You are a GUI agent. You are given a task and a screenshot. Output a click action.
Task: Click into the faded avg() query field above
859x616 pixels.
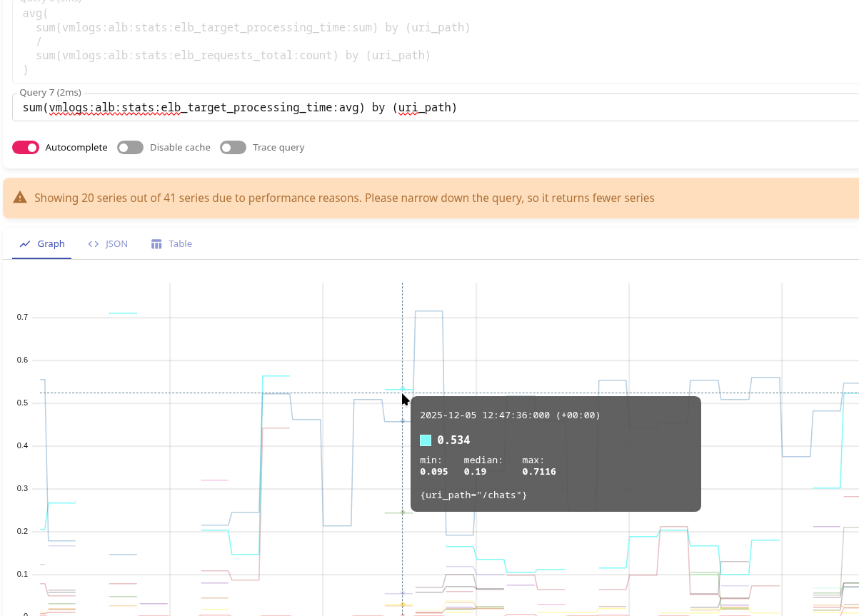coord(436,41)
